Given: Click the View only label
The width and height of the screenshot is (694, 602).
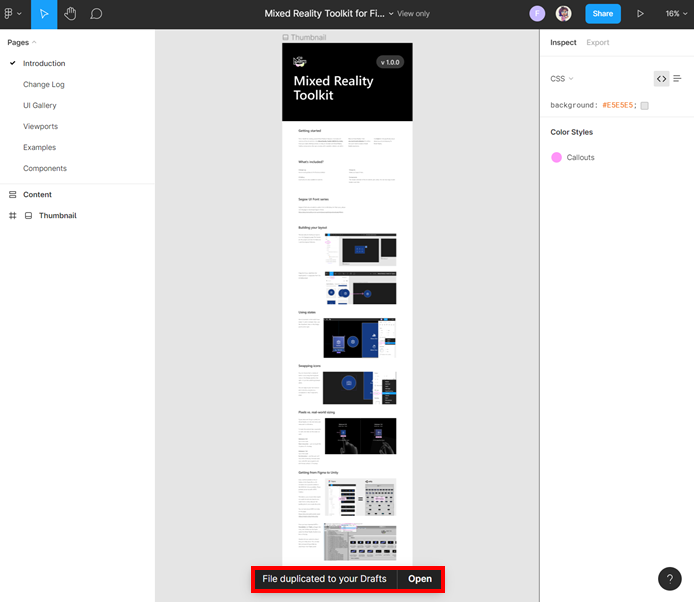Looking at the screenshot, I should click(413, 14).
